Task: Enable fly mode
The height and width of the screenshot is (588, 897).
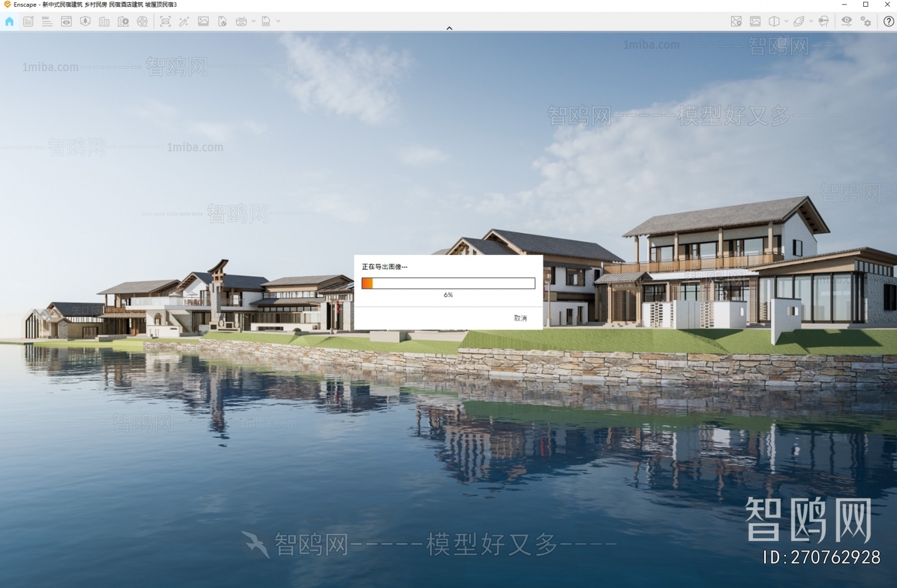Action: 799,21
